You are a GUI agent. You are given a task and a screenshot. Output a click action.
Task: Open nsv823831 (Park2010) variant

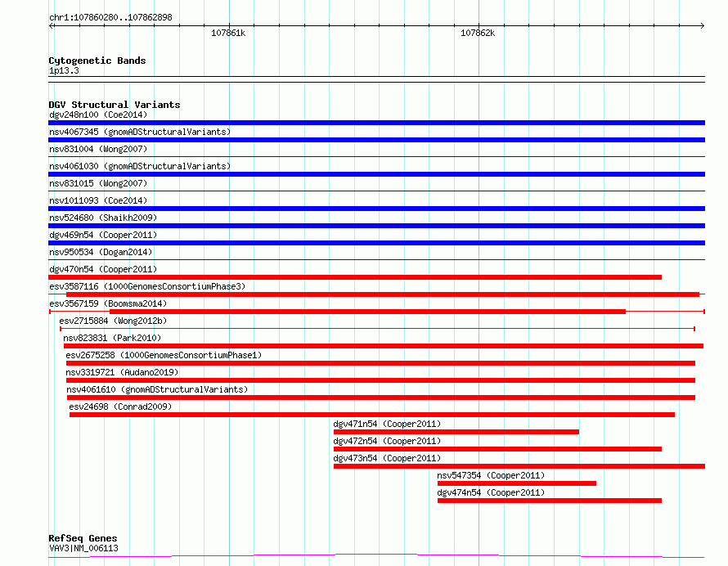(112, 338)
